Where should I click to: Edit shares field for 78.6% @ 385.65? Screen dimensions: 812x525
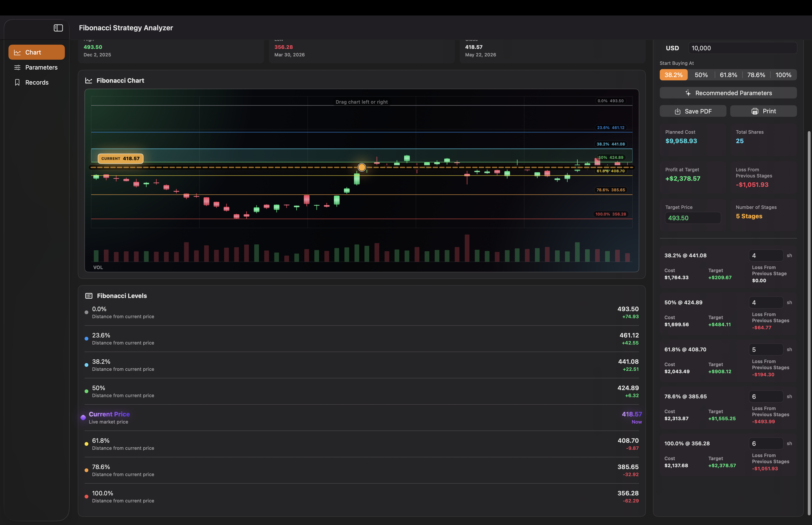tap(766, 397)
